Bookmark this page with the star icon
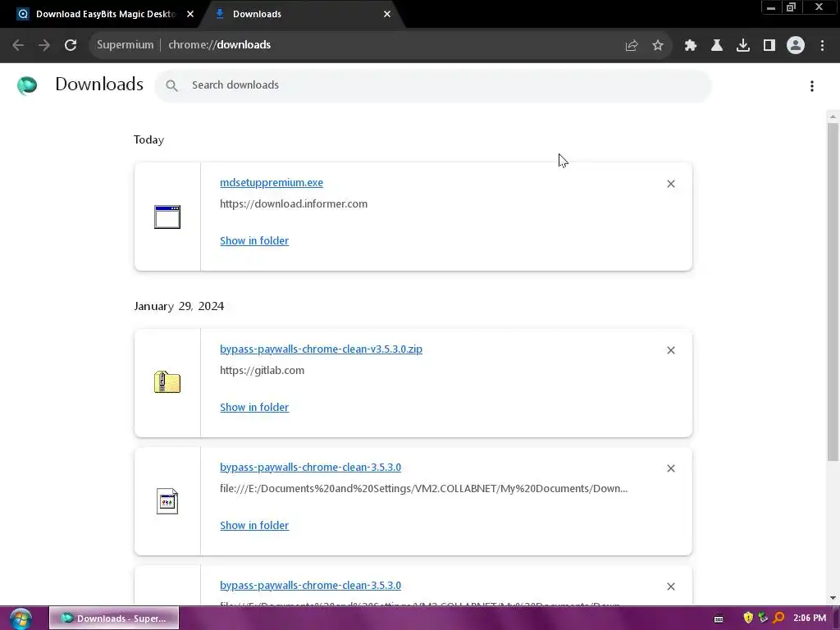The width and height of the screenshot is (840, 630). [x=658, y=46]
